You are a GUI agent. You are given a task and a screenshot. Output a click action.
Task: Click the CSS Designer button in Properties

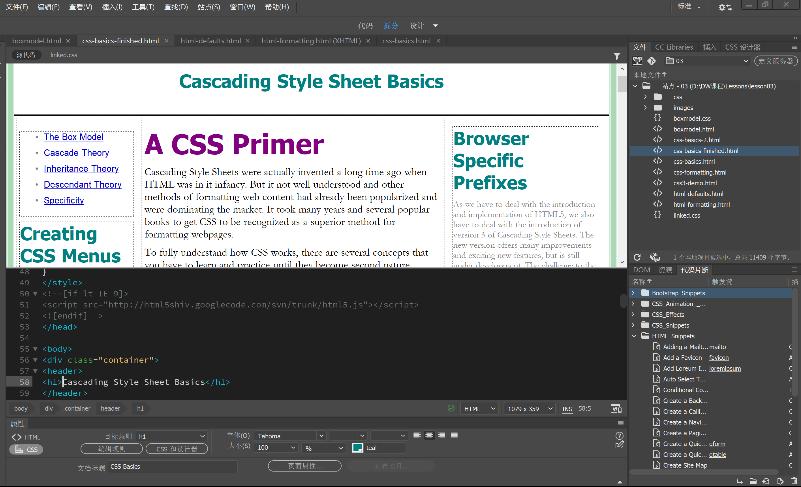(x=177, y=449)
